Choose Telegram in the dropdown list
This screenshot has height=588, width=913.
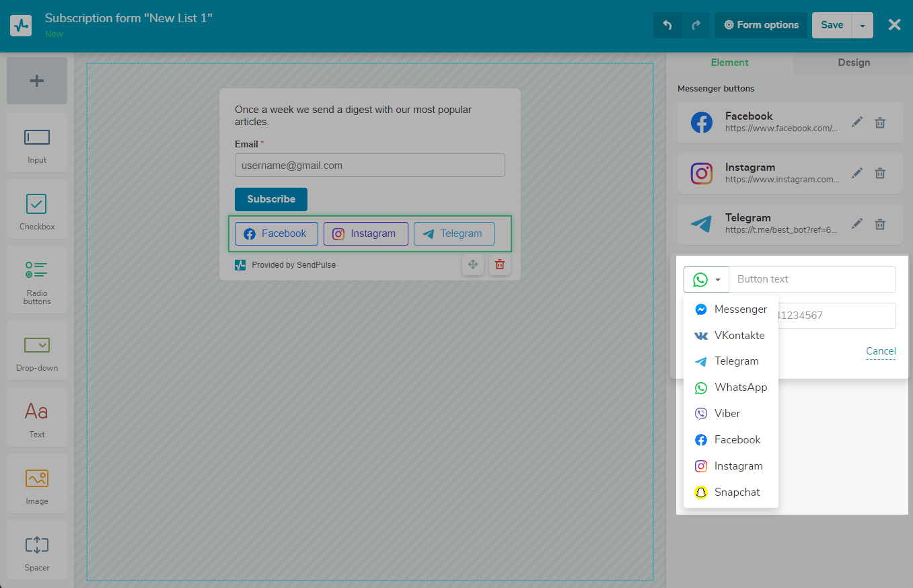(x=731, y=361)
